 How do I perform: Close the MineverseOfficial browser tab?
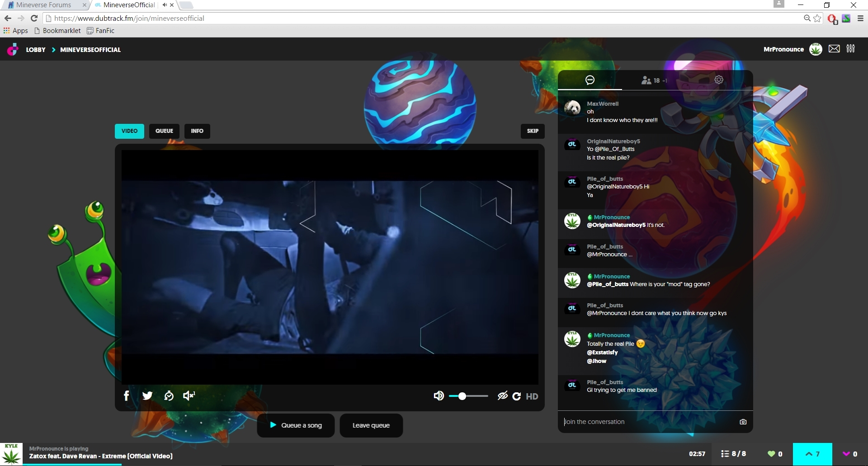(x=172, y=5)
